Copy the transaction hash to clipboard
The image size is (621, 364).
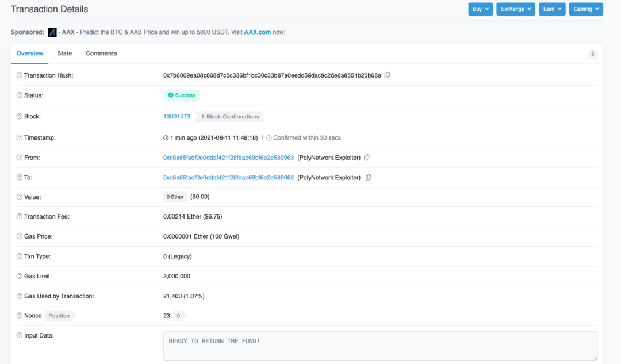[388, 75]
